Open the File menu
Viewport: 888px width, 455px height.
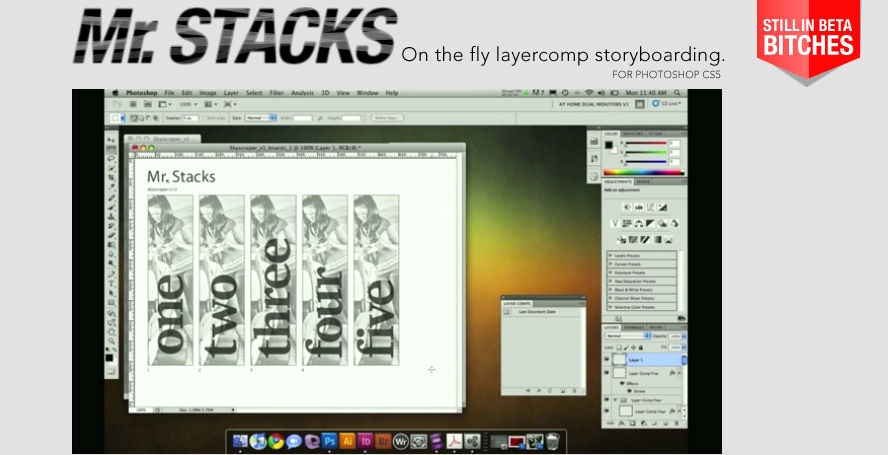169,93
